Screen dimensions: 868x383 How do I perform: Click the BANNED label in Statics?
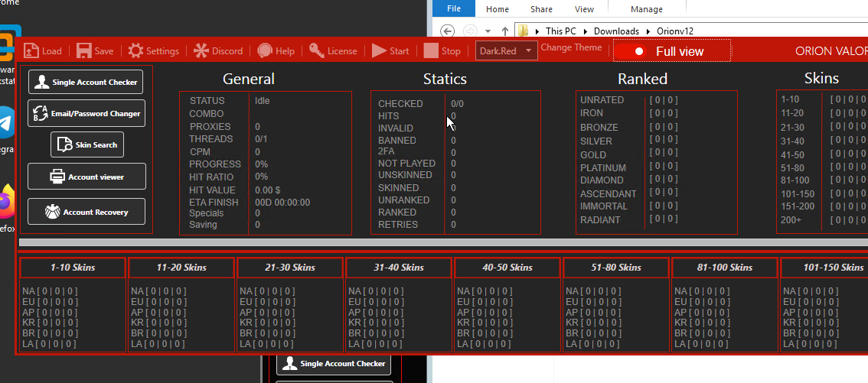[397, 141]
